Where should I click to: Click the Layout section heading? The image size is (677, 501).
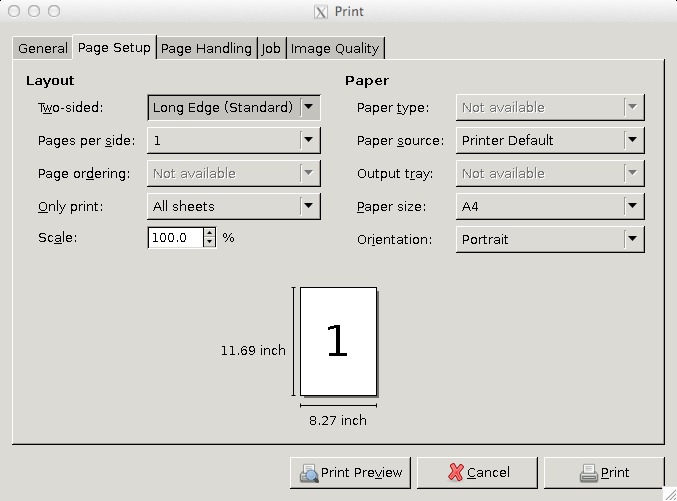point(50,81)
